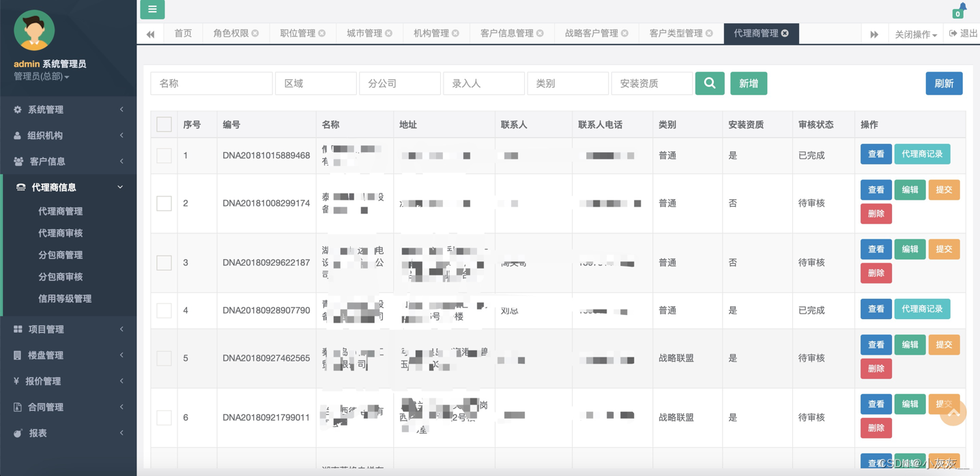Image resolution: width=980 pixels, height=476 pixels.
Task: Open 分包商管理 in sidebar
Action: pyautogui.click(x=61, y=254)
